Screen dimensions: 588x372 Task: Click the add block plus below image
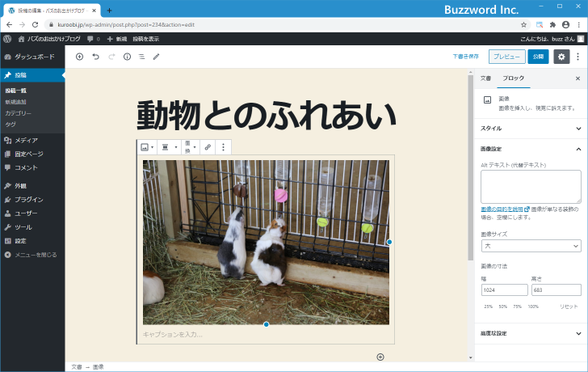[x=380, y=357]
